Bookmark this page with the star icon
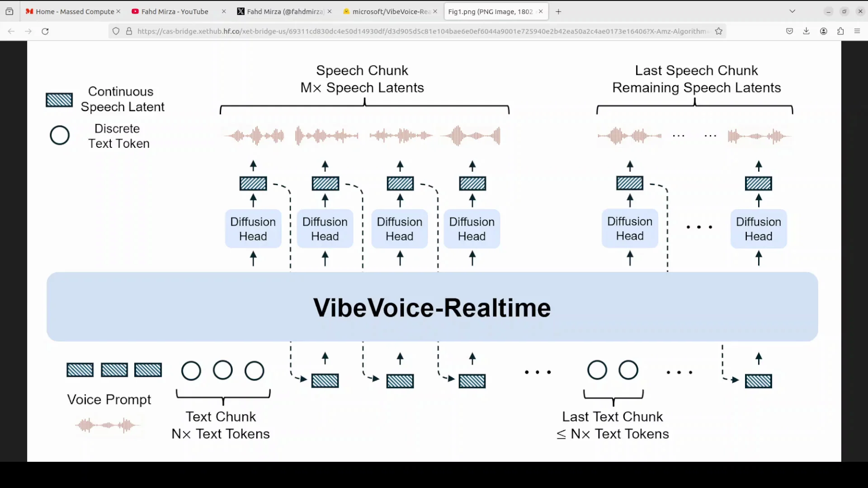Viewport: 868px width, 488px height. click(x=719, y=31)
